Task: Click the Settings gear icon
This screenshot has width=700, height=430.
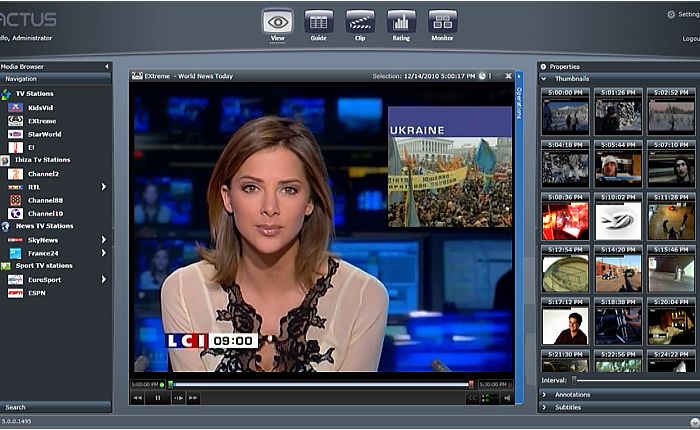Action: [x=671, y=14]
